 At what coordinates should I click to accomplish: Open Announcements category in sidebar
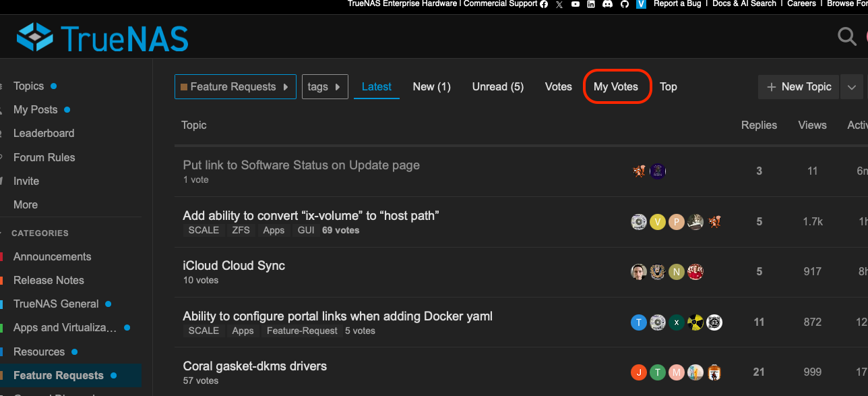click(52, 256)
